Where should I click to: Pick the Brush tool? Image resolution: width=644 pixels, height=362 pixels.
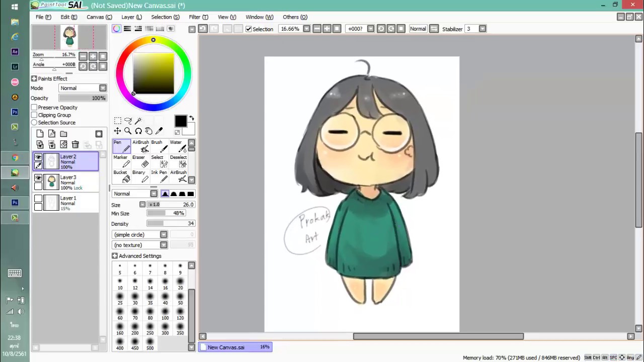point(159,146)
